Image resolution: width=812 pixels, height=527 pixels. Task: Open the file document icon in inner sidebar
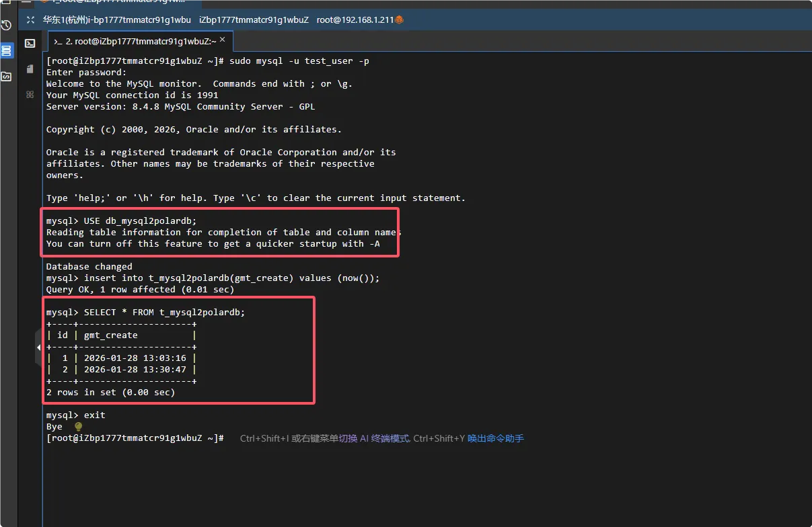pyautogui.click(x=30, y=69)
